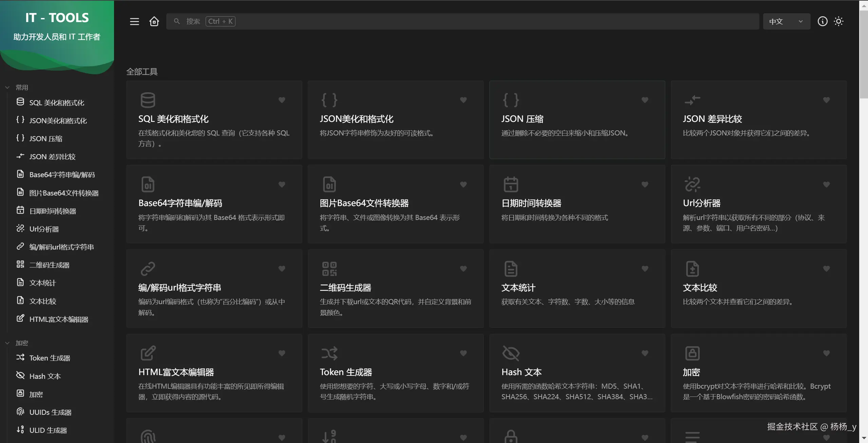Click braces icon on JSON美化和格式化 card
The image size is (868, 443).
point(329,100)
